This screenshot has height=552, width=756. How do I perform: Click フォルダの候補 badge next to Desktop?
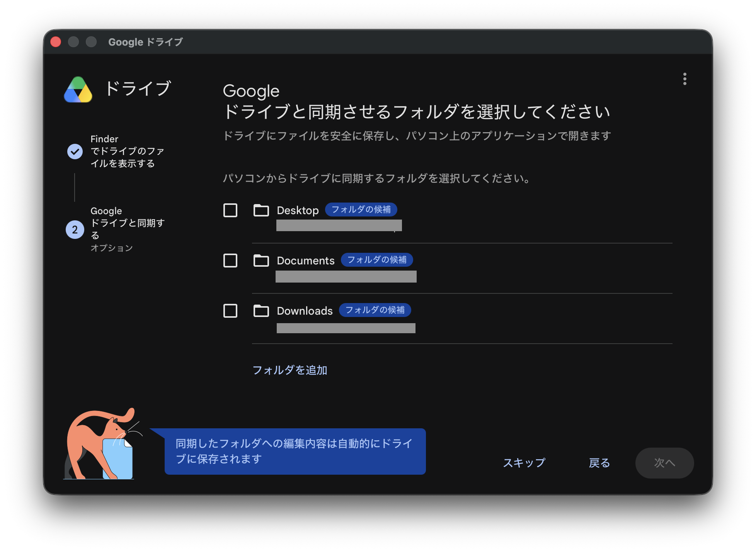(x=361, y=210)
